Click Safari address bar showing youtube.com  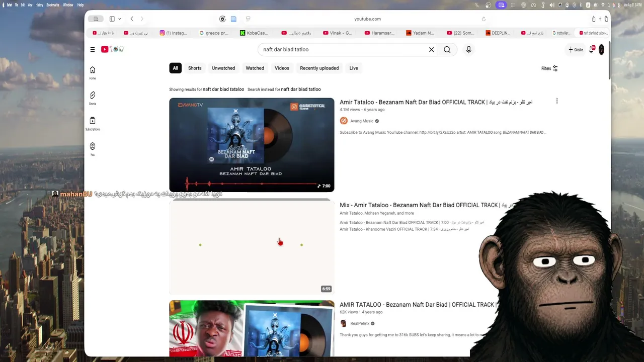[367, 19]
